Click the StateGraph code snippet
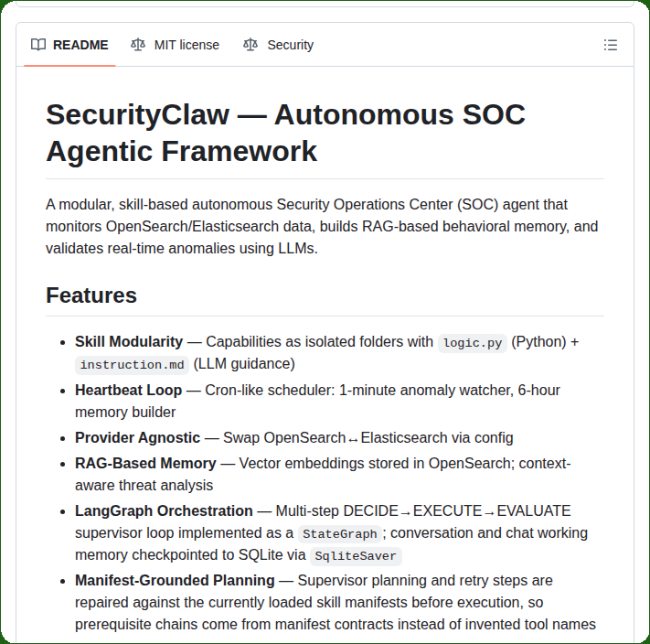 339,534
